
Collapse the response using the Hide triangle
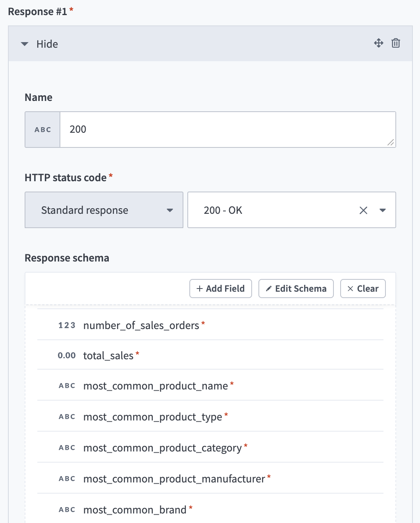point(25,44)
